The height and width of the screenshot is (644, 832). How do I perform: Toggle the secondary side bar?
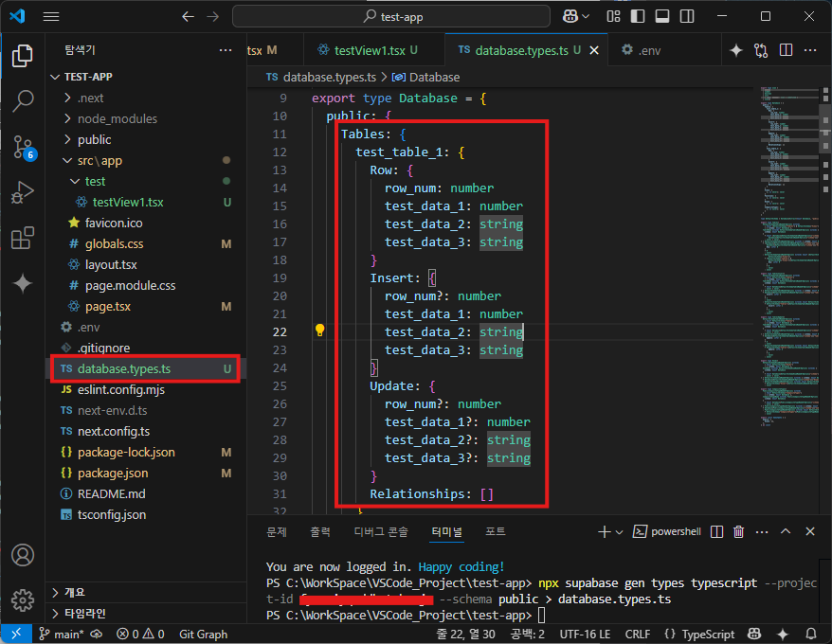[687, 16]
